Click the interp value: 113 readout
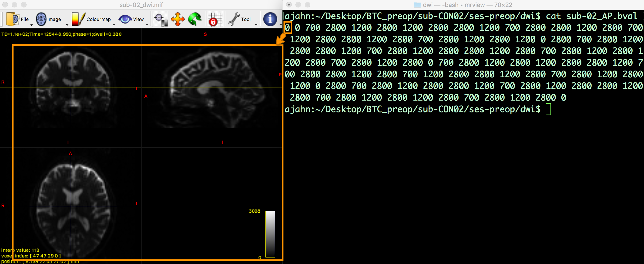Image resolution: width=644 pixels, height=264 pixels. tap(20, 250)
